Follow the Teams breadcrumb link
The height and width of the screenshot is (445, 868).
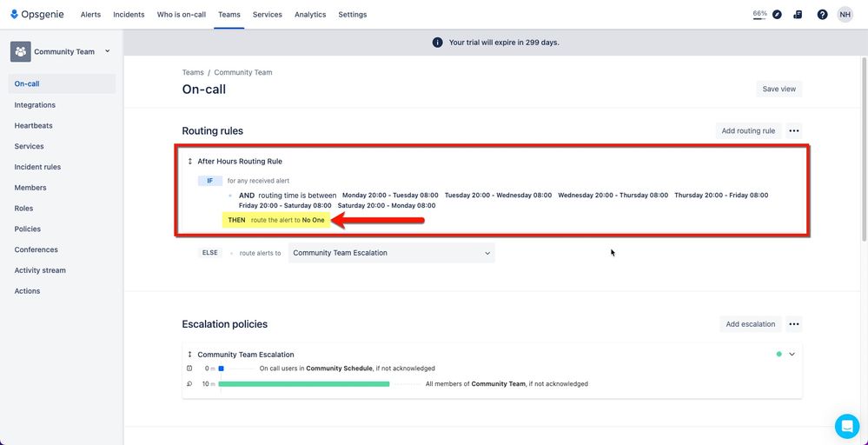193,72
